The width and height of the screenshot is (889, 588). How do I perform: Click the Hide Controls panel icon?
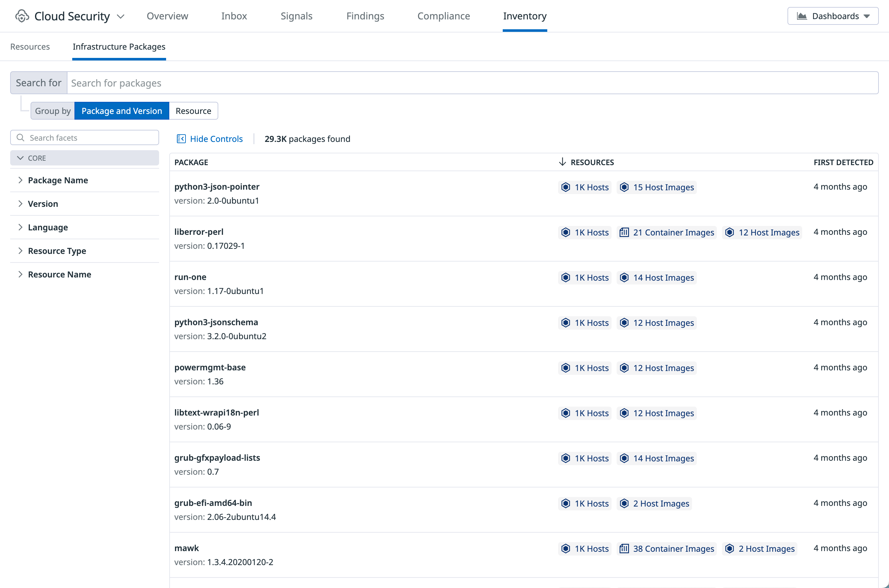[181, 139]
